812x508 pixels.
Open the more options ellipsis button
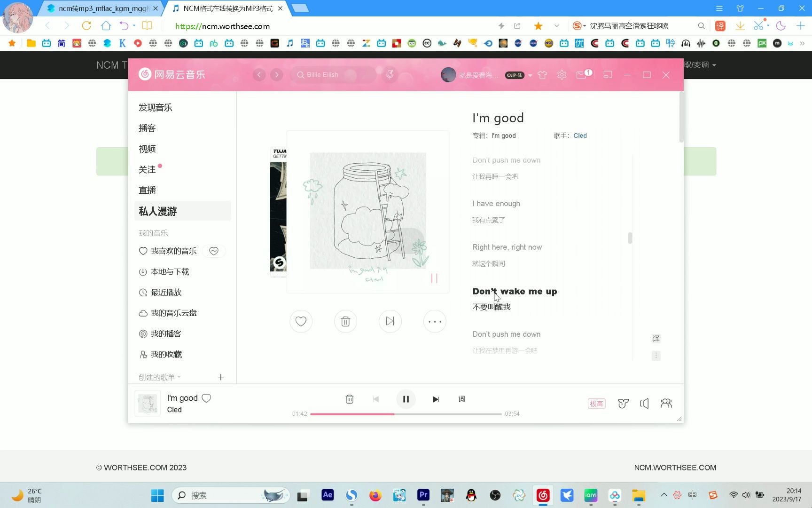pos(435,321)
